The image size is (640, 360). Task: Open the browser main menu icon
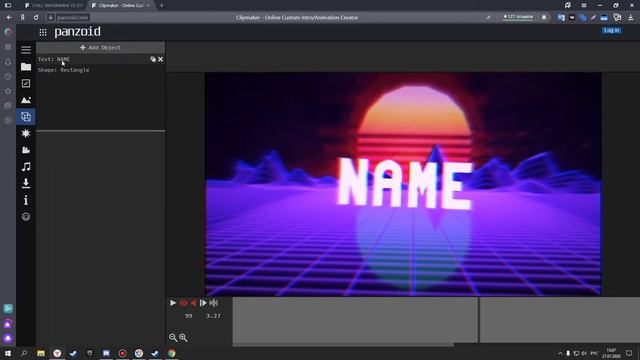tap(584, 5)
